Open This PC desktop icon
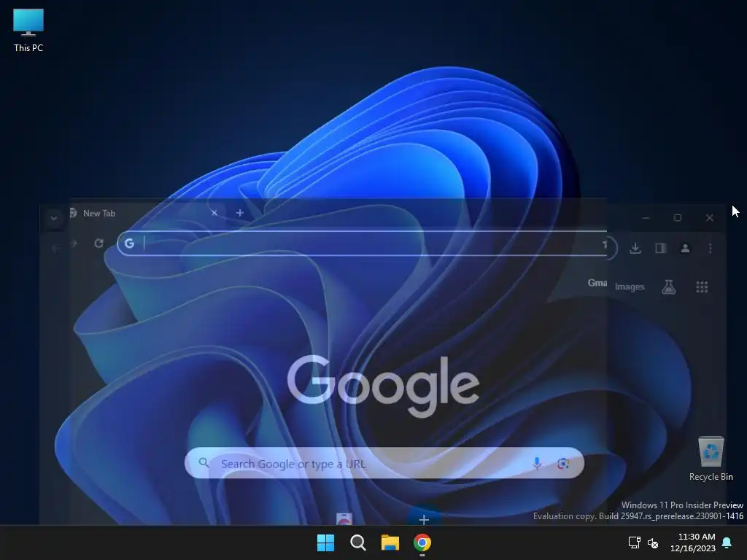The height and width of the screenshot is (560, 747). [28, 30]
